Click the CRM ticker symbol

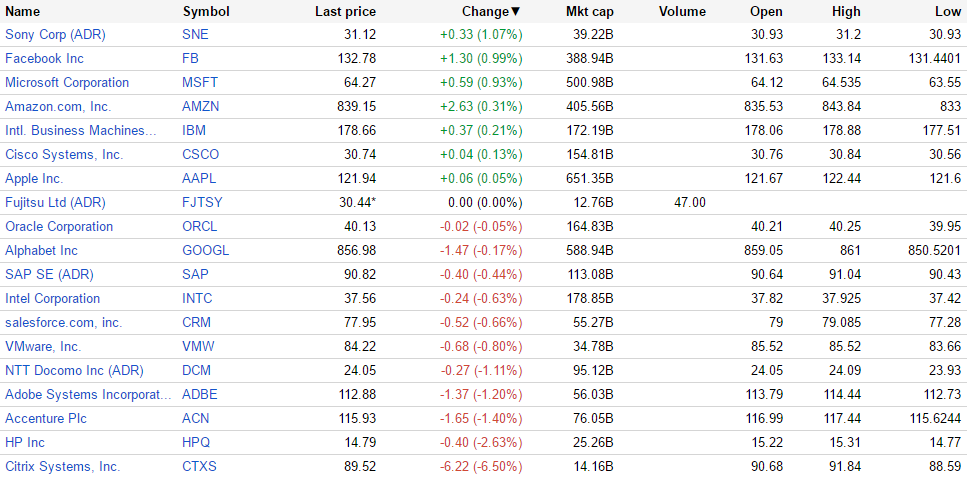point(196,322)
